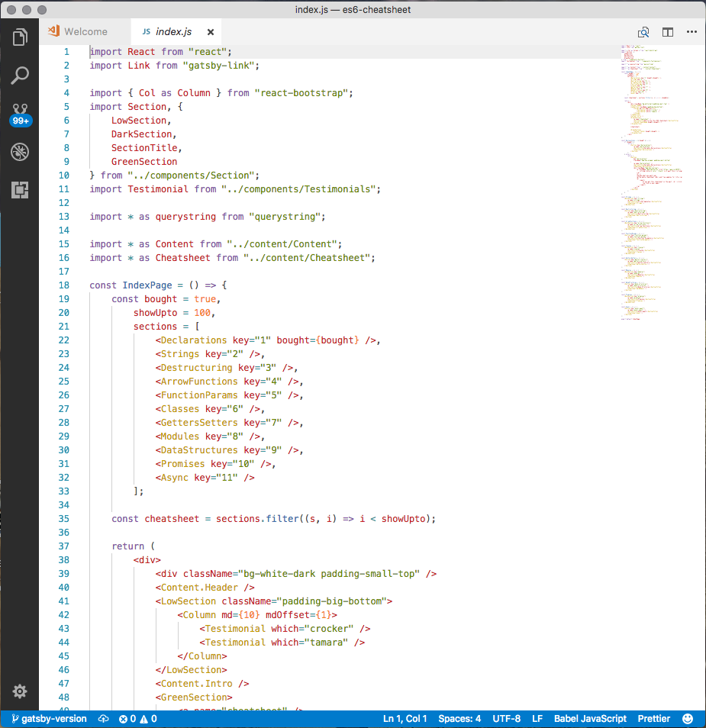This screenshot has height=728, width=706.
Task: Open the Explorer view in activity bar
Action: [20, 37]
